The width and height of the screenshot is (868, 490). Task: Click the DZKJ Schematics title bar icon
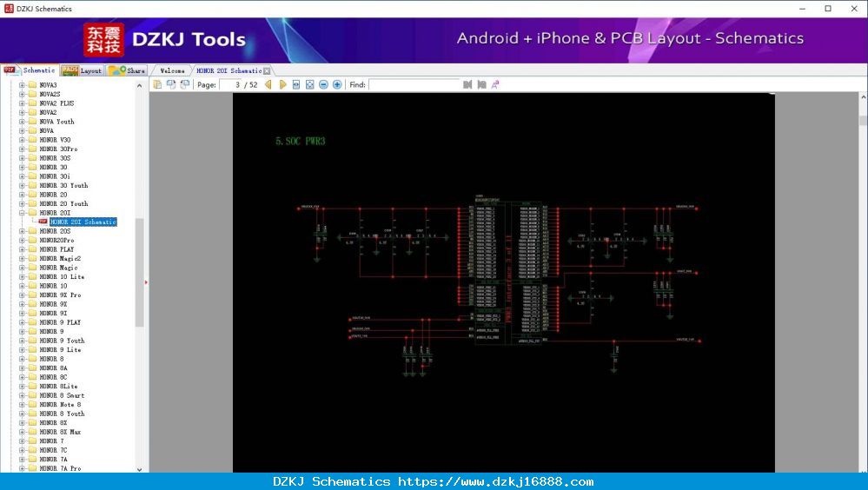tap(9, 9)
